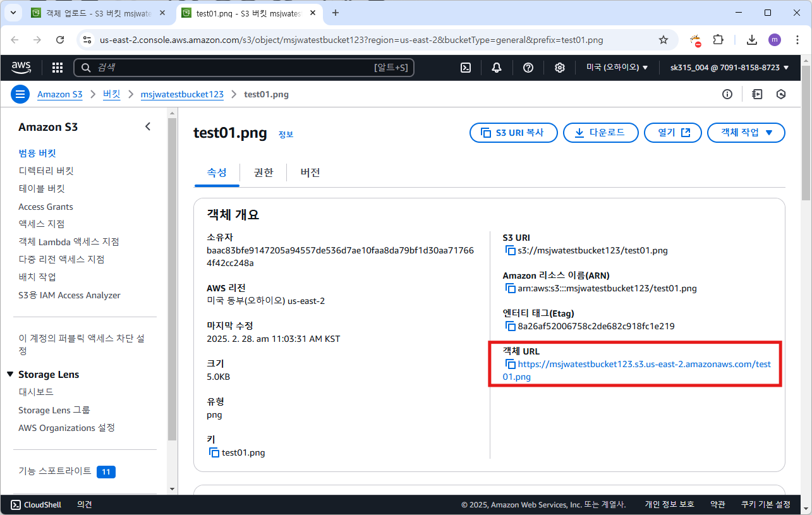The width and height of the screenshot is (812, 515).
Task: Toggle the blue hamburger navigation menu
Action: 20,94
